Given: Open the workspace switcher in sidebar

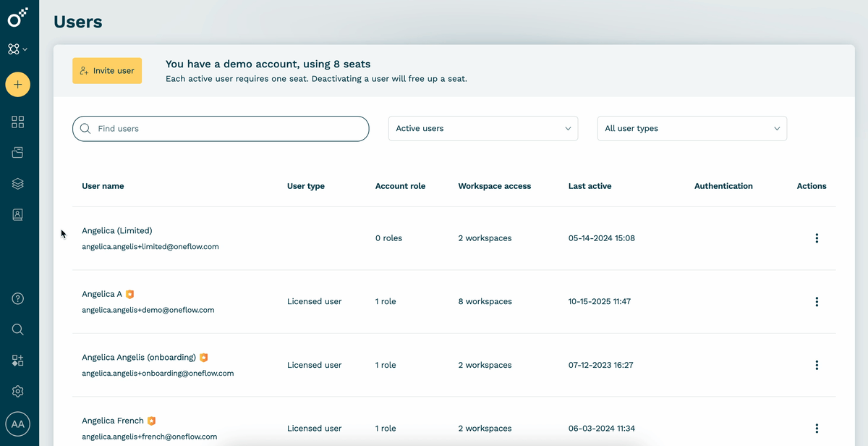Looking at the screenshot, I should pyautogui.click(x=18, y=49).
